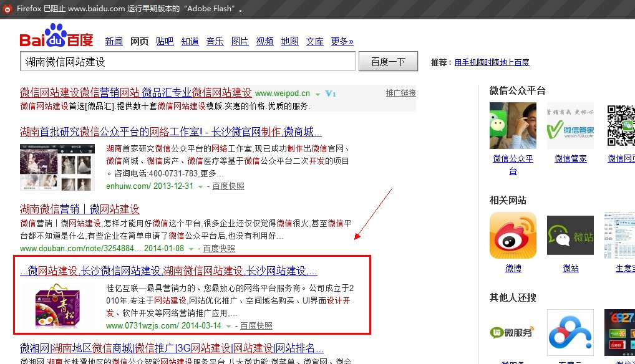Open the 微信公众平台 thumbnail image
Viewport: 635px width, 364px height.
[x=513, y=125]
